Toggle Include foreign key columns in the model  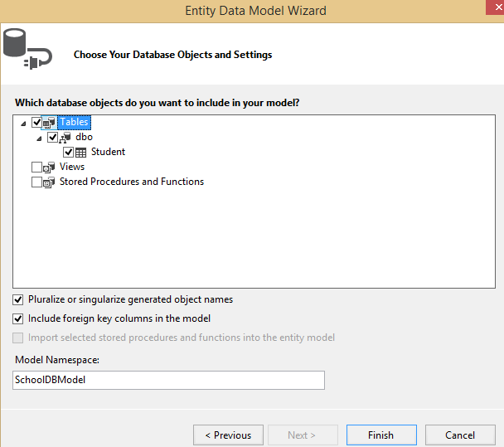click(18, 319)
